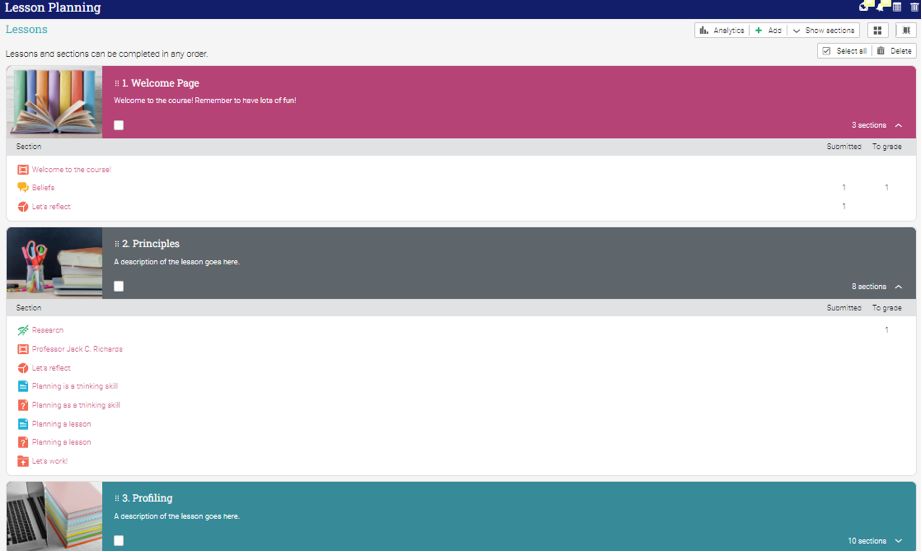
Task: Click the trash icon in top header
Action: (914, 7)
